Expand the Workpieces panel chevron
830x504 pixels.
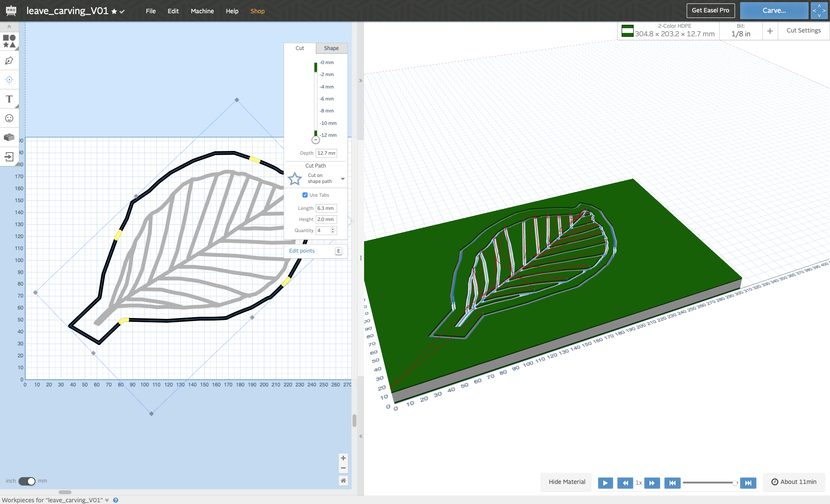[107, 500]
